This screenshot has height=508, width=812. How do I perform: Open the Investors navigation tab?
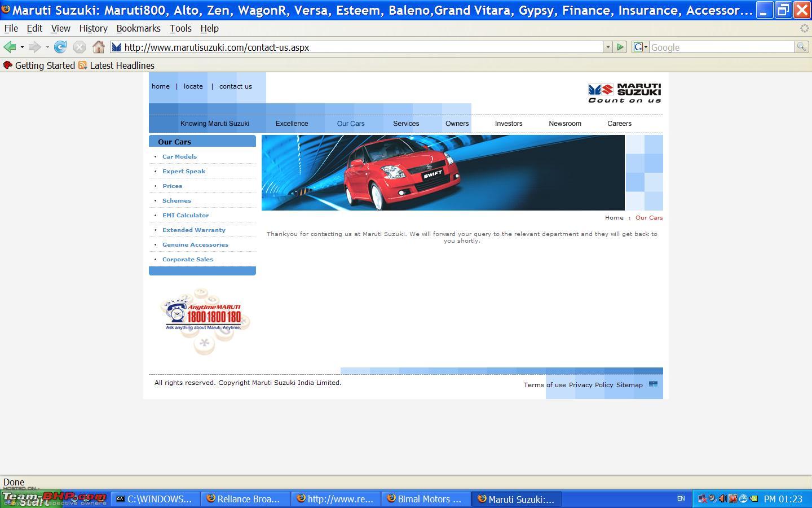pos(509,124)
